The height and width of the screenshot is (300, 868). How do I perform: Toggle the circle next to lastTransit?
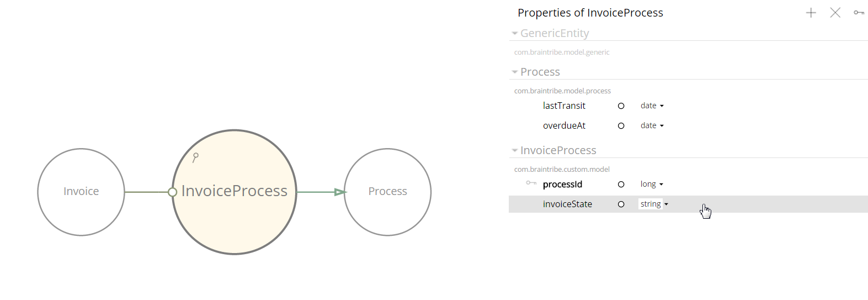pyautogui.click(x=621, y=106)
